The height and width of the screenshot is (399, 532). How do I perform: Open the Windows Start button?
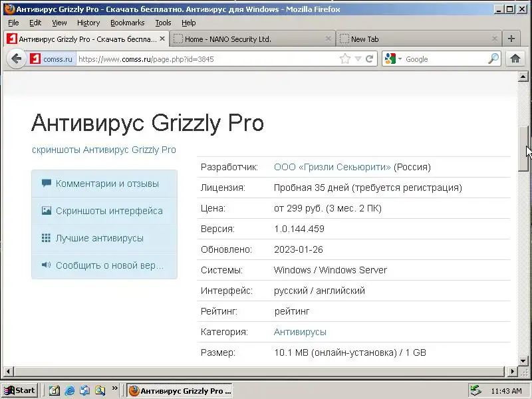pyautogui.click(x=19, y=390)
